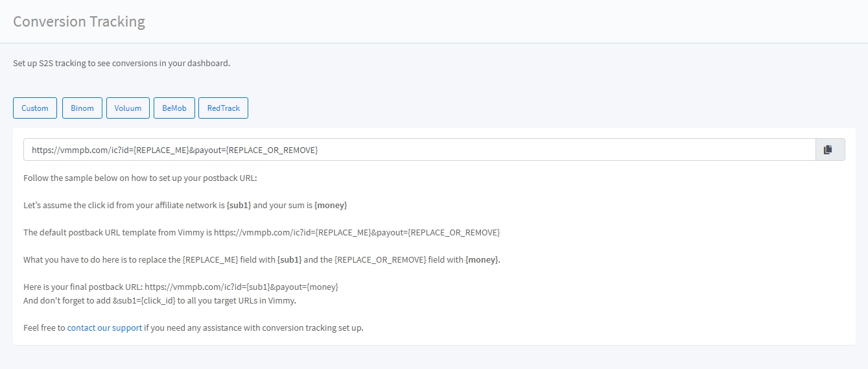
Task: Open the contact our support link
Action: coord(104,327)
